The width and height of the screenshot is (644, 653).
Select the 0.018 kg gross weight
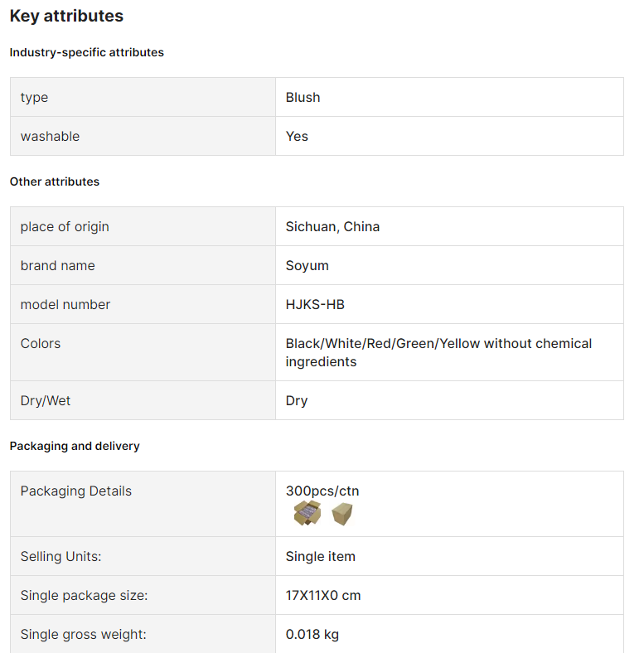(x=312, y=634)
